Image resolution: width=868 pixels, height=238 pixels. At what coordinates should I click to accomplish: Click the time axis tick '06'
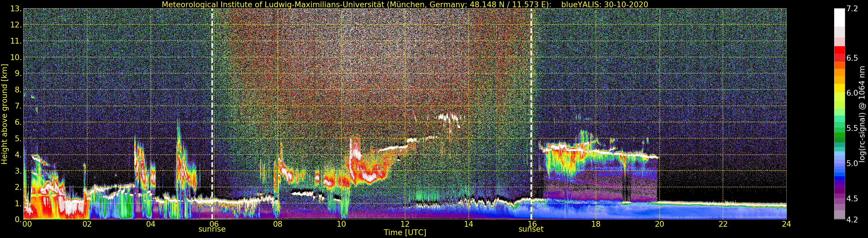pyautogui.click(x=214, y=224)
